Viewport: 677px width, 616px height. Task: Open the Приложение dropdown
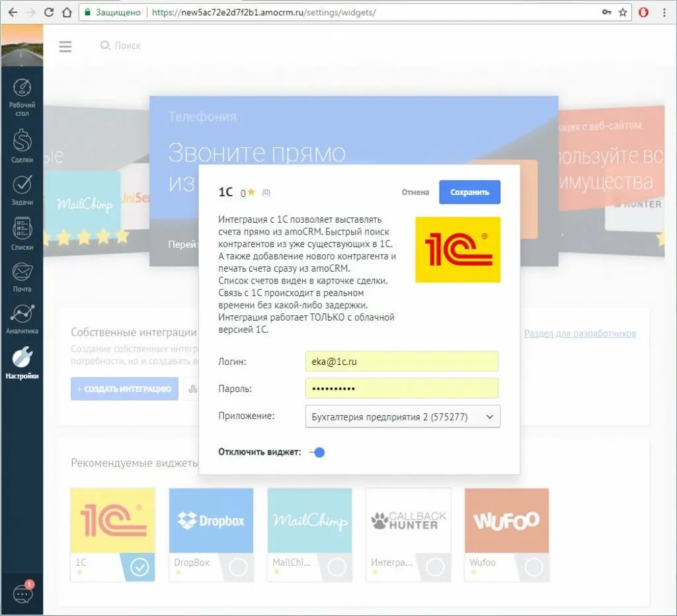(x=403, y=416)
